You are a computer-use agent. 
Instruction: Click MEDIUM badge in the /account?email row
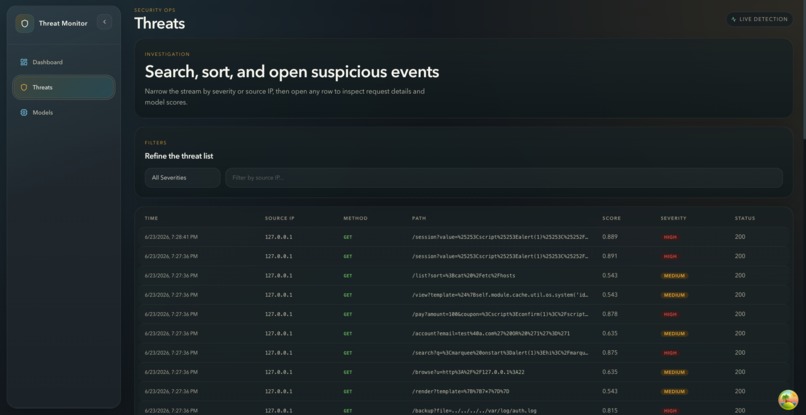tap(674, 333)
